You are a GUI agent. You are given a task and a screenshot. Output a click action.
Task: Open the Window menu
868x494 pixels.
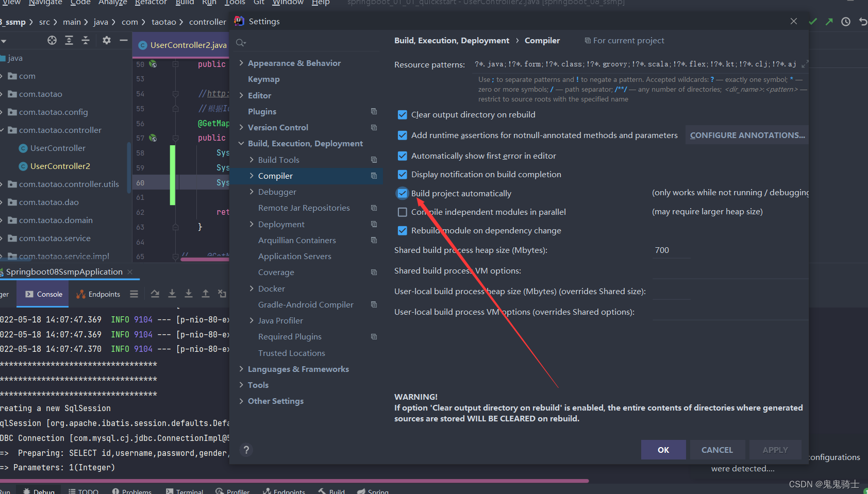coord(288,3)
